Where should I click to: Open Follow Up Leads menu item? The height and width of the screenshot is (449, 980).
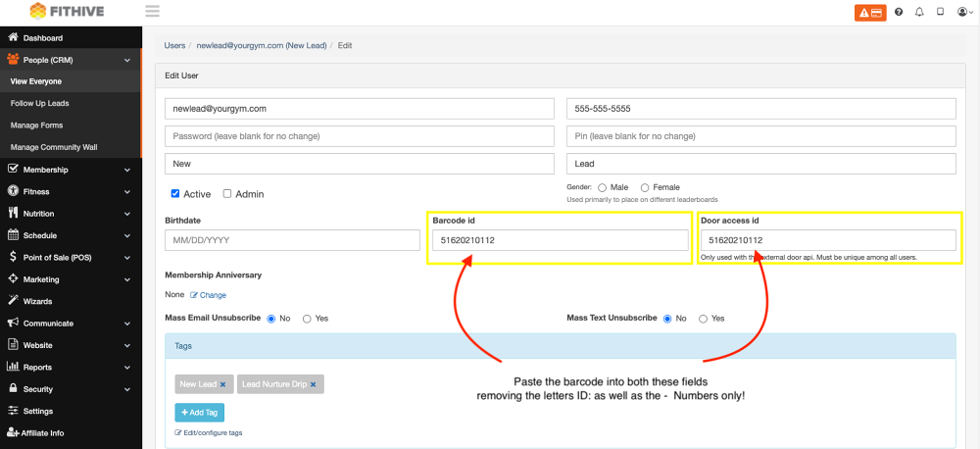(39, 103)
